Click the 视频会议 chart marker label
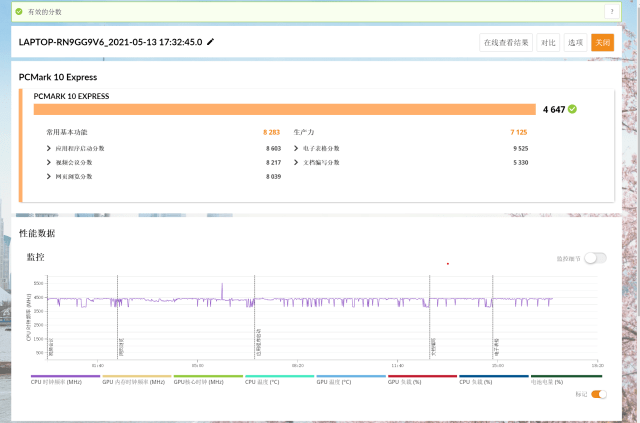The image size is (640, 423). (x=51, y=347)
